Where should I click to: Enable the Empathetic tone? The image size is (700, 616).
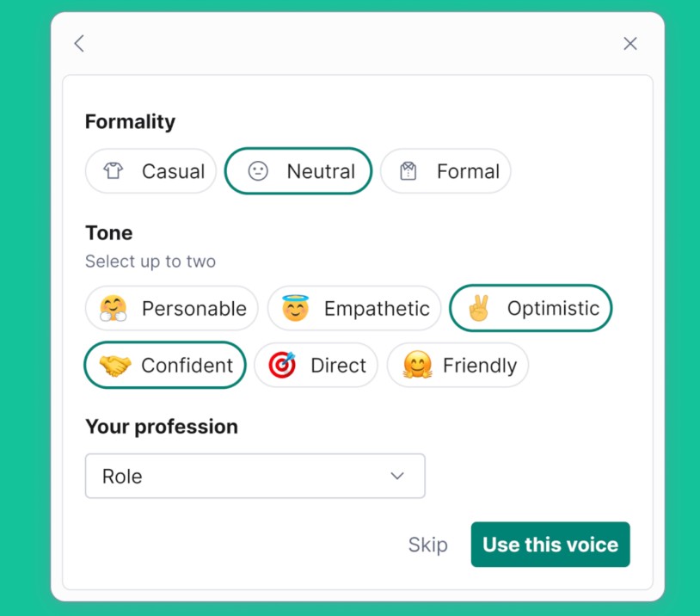coord(354,308)
